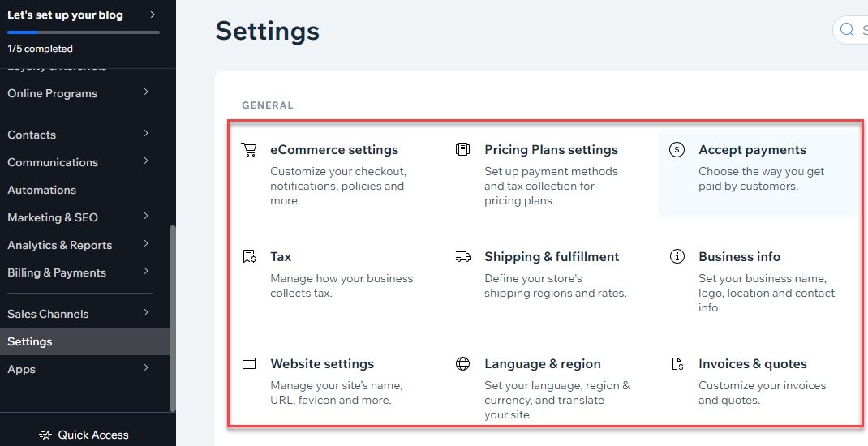Screen dimensions: 868x446
Task: Expand the Online Programs menu chevron
Action: pos(146,92)
